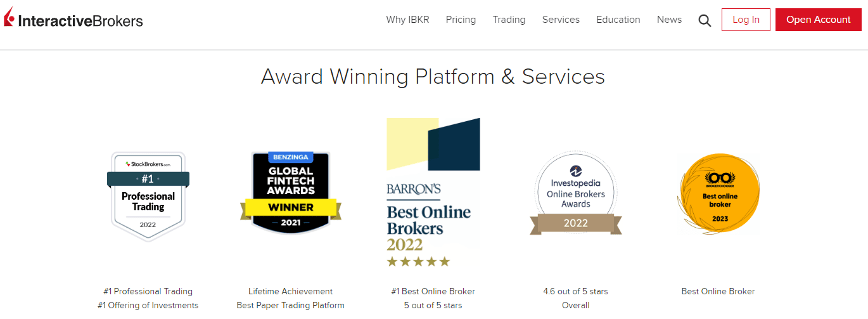Click the StockBrokers.com Professional Trading badge

148,196
